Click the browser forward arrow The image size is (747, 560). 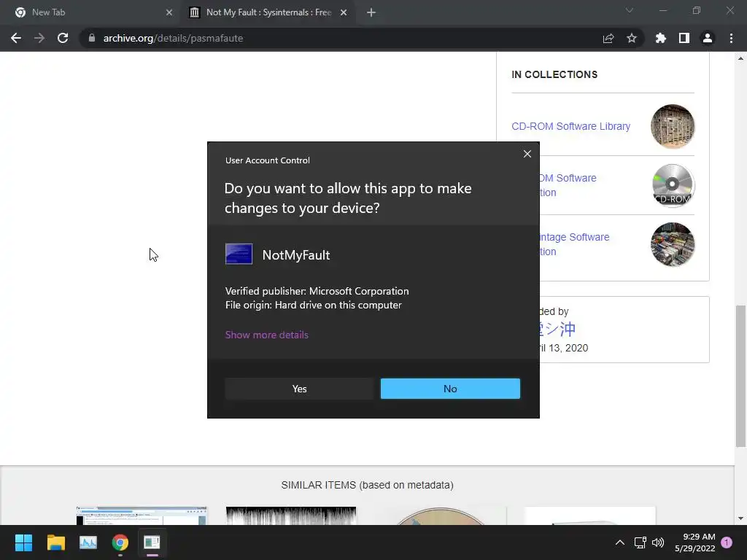(39, 38)
